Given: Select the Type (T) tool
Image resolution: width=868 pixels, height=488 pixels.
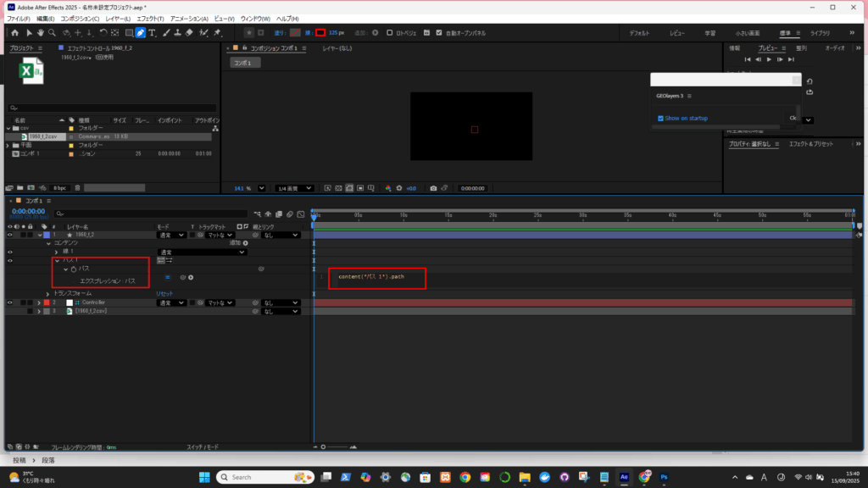Looking at the screenshot, I should tap(152, 33).
